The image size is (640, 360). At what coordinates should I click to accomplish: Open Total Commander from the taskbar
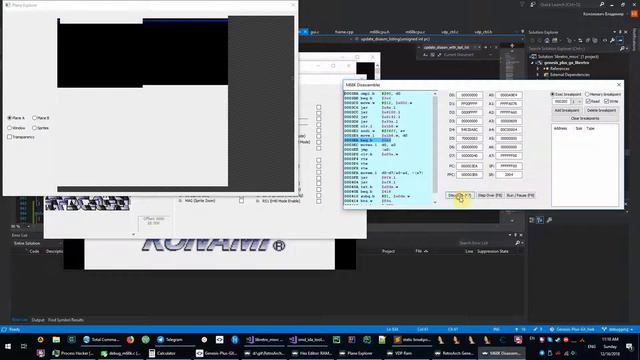(x=101, y=340)
